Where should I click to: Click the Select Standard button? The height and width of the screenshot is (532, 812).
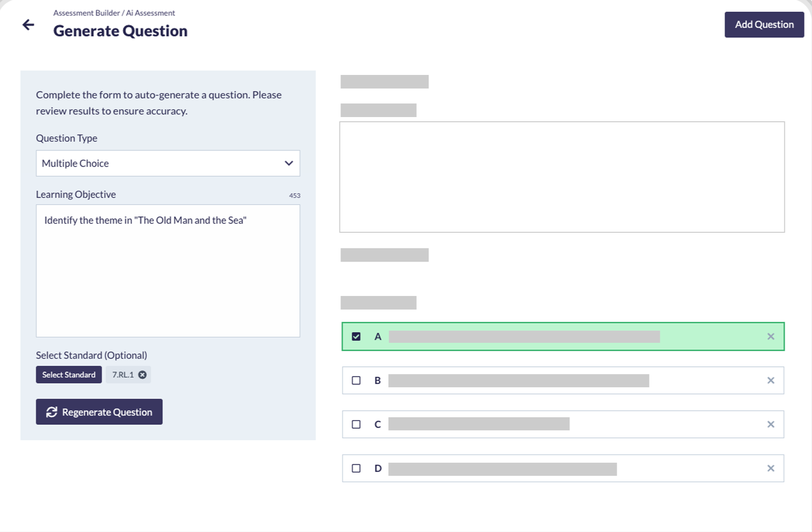click(x=69, y=375)
